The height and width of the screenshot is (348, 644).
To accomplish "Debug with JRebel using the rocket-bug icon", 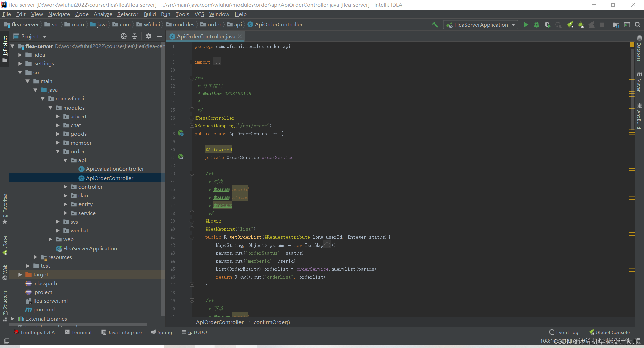I will 581,25.
